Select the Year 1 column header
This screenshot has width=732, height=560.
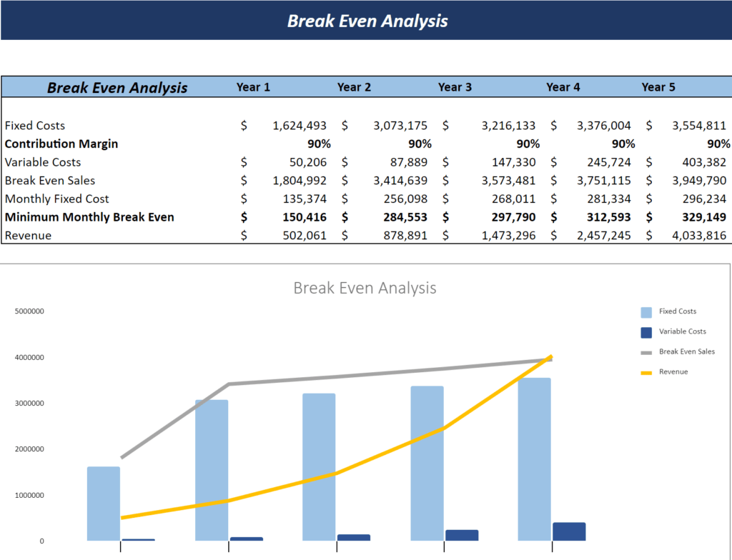(254, 86)
